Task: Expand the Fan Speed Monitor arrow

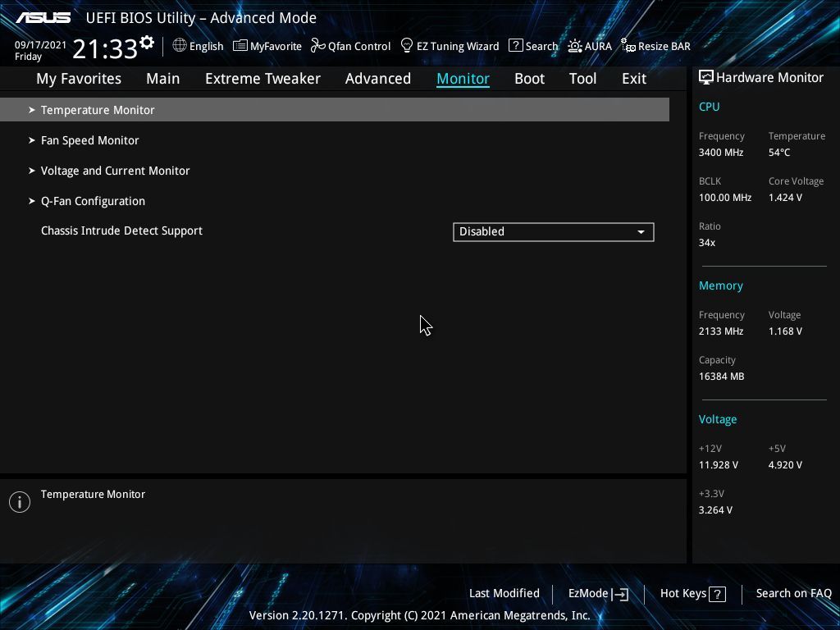Action: click(32, 140)
